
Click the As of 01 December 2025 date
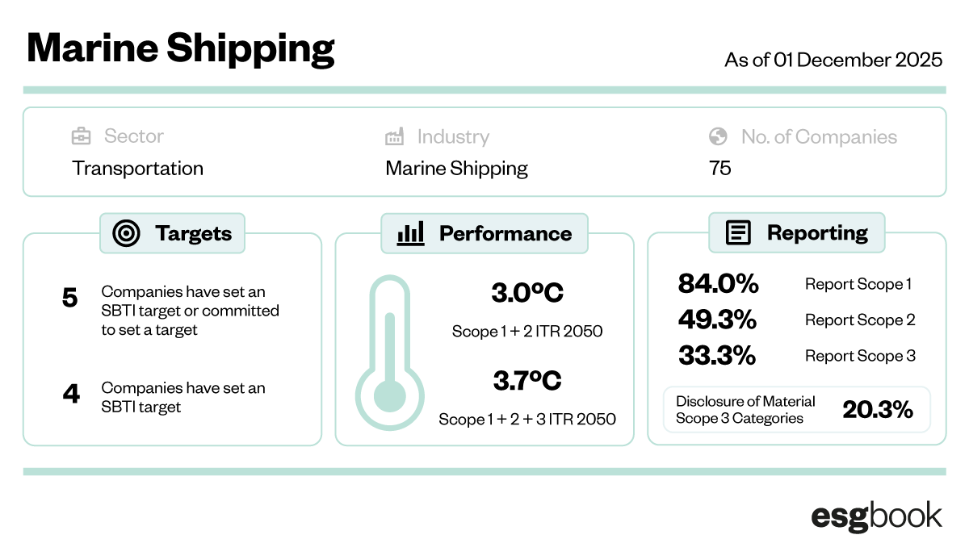pyautogui.click(x=833, y=60)
